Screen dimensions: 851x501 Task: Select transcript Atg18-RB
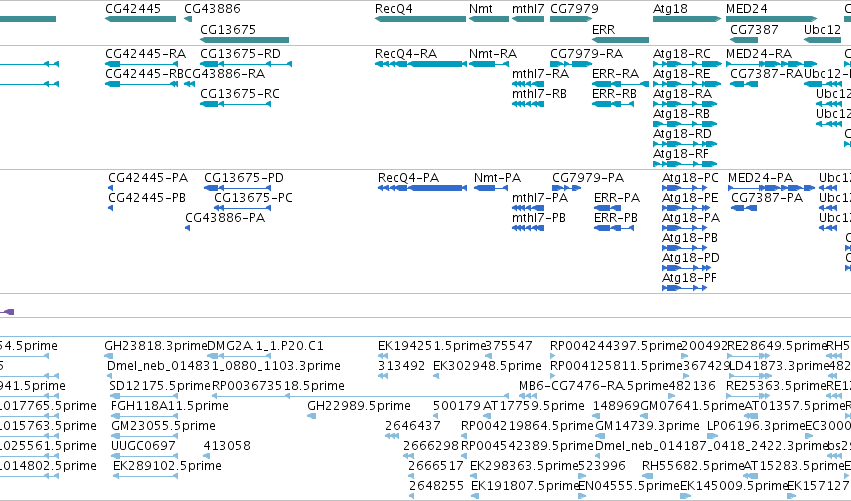point(685,124)
